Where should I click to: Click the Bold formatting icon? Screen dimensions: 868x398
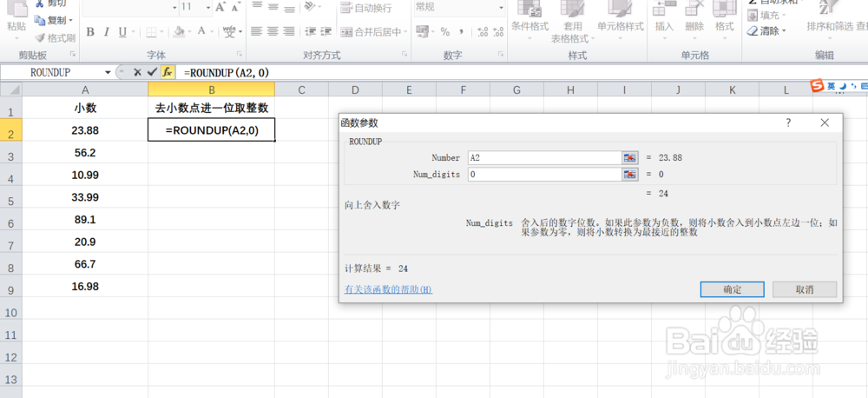(x=90, y=31)
